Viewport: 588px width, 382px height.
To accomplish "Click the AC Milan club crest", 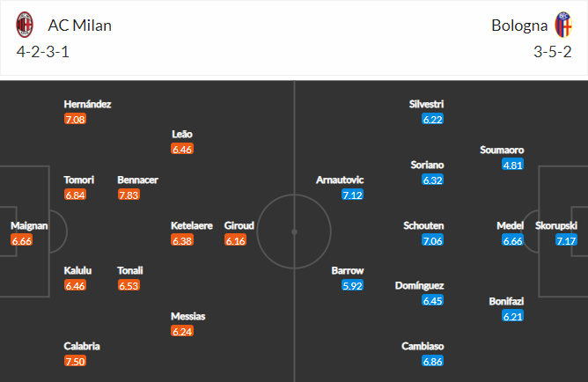I will pyautogui.click(x=25, y=25).
